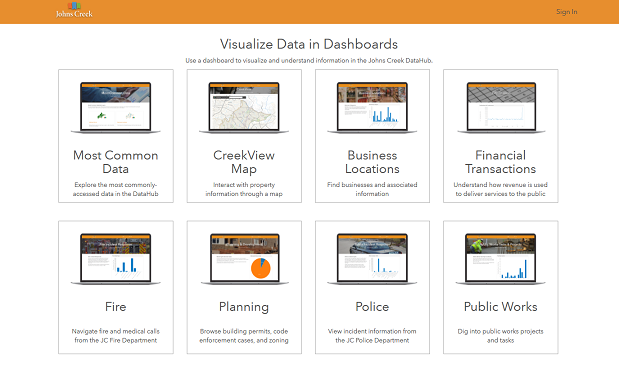This screenshot has width=619, height=369.
Task: Open the Public Works card heading
Action: pos(501,307)
